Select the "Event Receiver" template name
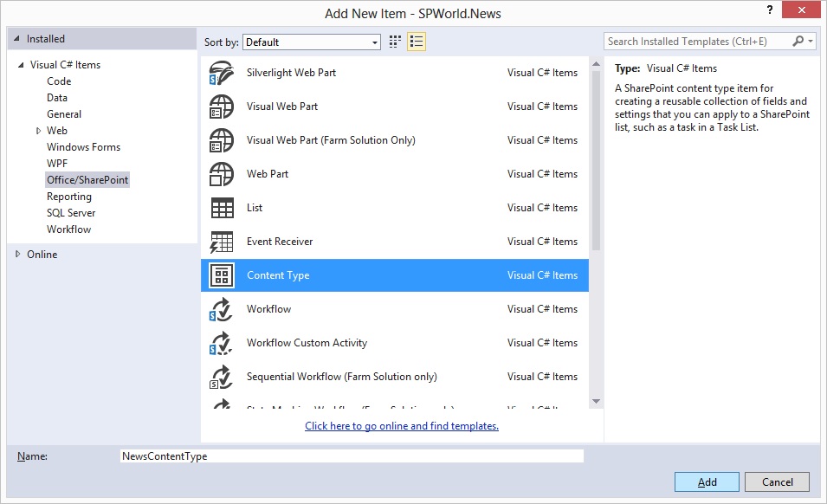This screenshot has height=504, width=827. [x=280, y=242]
